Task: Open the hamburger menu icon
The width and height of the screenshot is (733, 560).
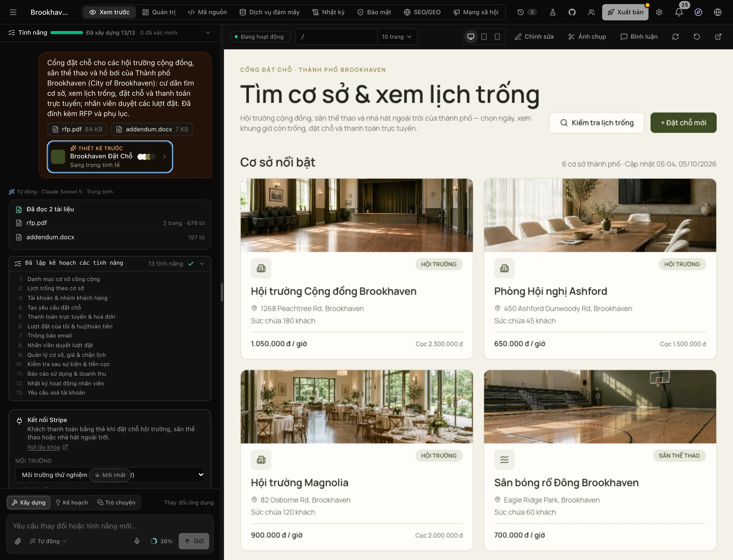Action: [13, 12]
